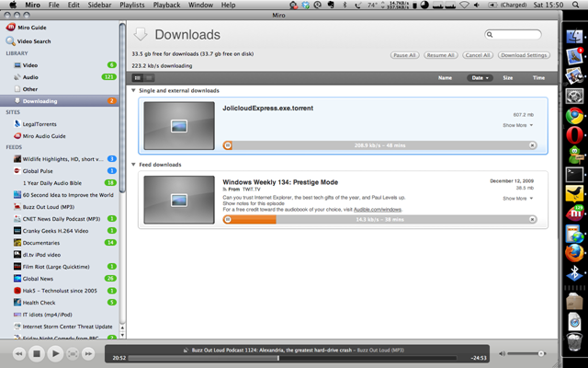Open Download Settings
This screenshot has width=588, height=368.
click(526, 56)
